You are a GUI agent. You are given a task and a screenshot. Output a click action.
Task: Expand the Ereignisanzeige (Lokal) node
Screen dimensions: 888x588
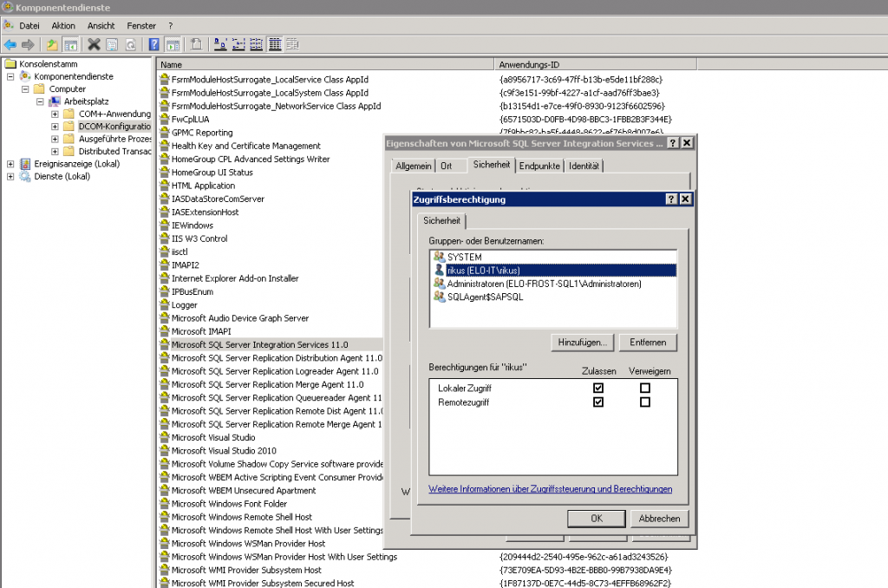coord(10,164)
